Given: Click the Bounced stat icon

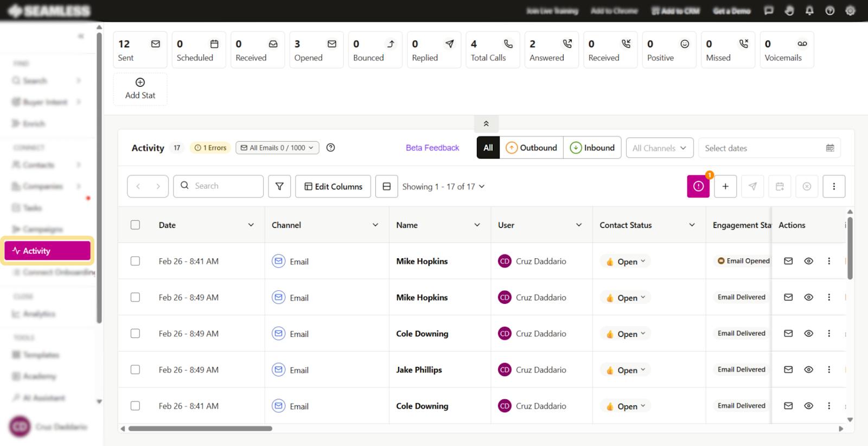Looking at the screenshot, I should pos(391,44).
